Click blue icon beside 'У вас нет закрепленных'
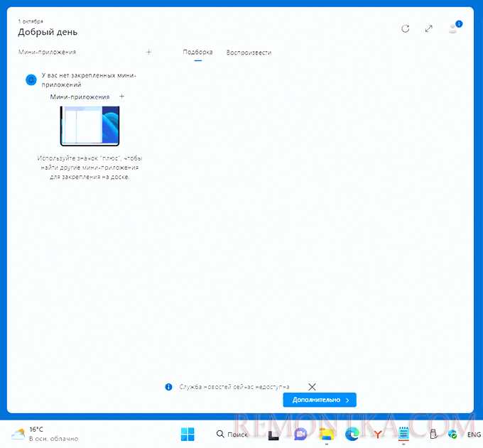 [31, 80]
